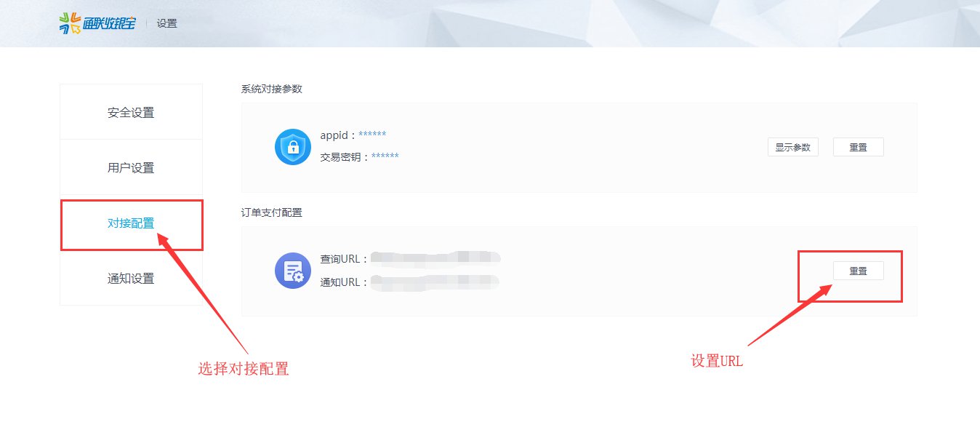Click the 系统对接参数 section heading
The height and width of the screenshot is (446, 980).
coord(271,89)
